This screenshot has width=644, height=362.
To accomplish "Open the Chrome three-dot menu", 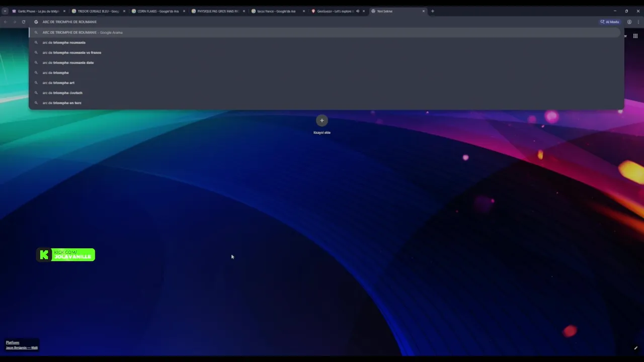I will pos(638,22).
